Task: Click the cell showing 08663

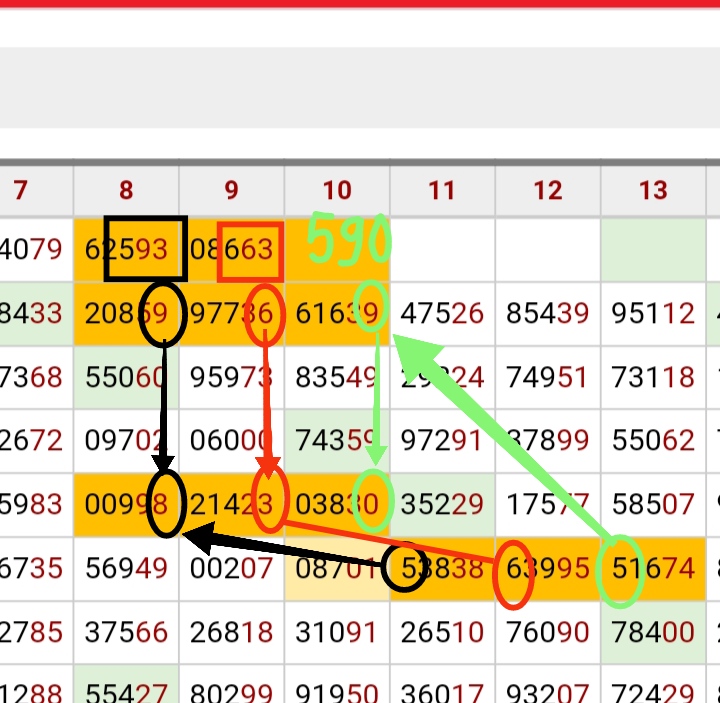Action: tap(231, 250)
